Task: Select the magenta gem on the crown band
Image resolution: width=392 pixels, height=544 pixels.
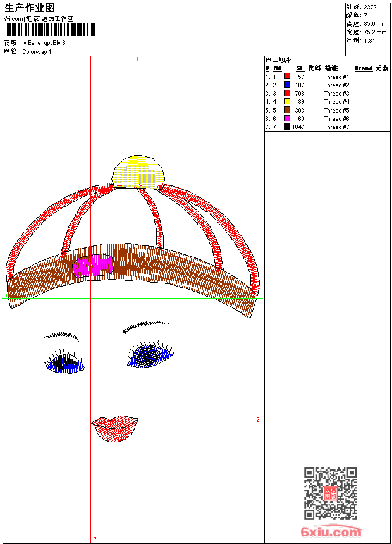Action: pyautogui.click(x=93, y=265)
